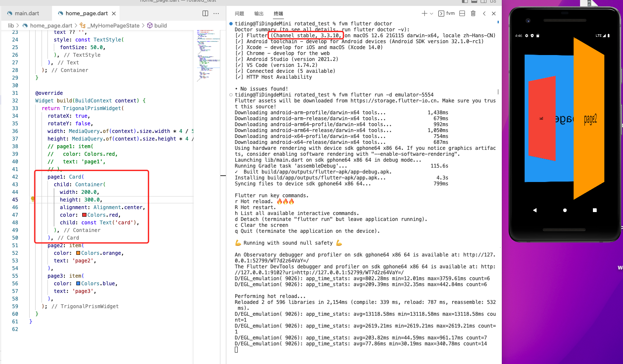Open editor more actions ellipsis menu

[x=216, y=13]
